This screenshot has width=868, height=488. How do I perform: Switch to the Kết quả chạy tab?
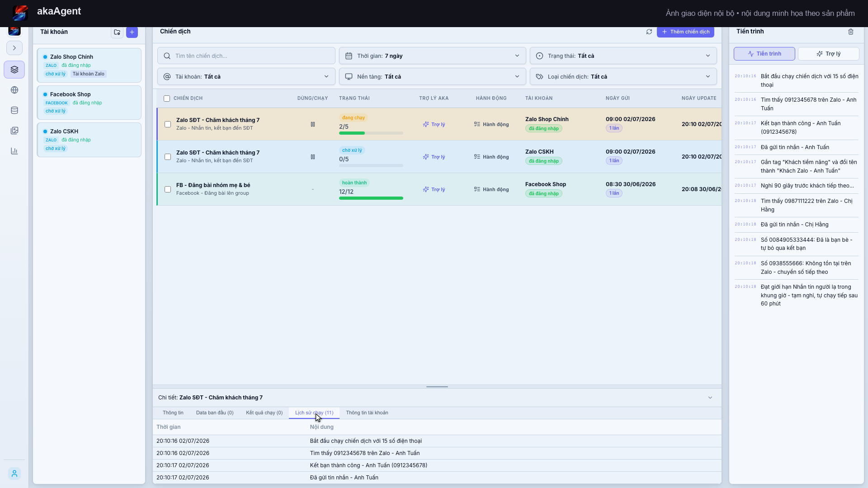(264, 413)
